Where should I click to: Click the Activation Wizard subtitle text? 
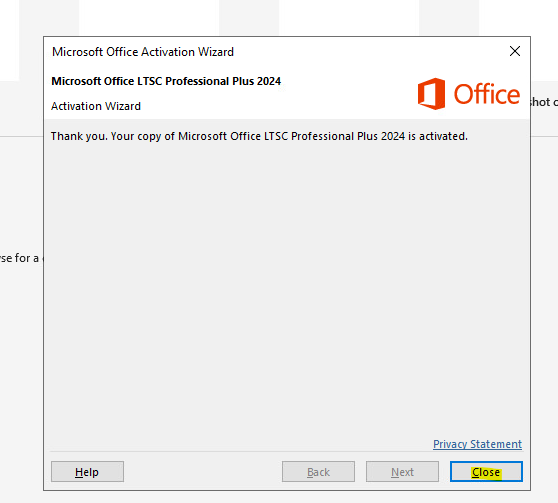point(96,106)
